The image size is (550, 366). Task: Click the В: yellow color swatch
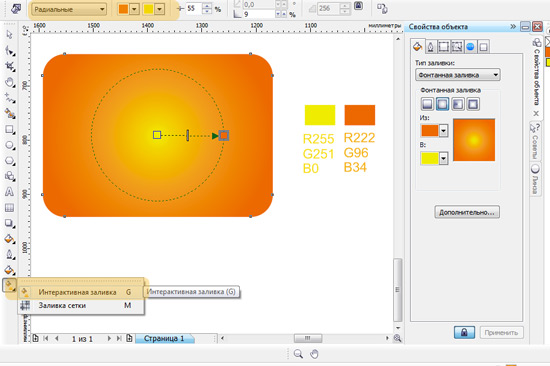(x=430, y=159)
